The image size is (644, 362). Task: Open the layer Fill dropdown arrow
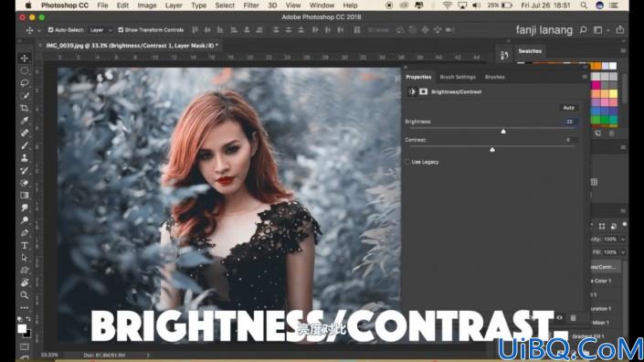[x=623, y=252]
